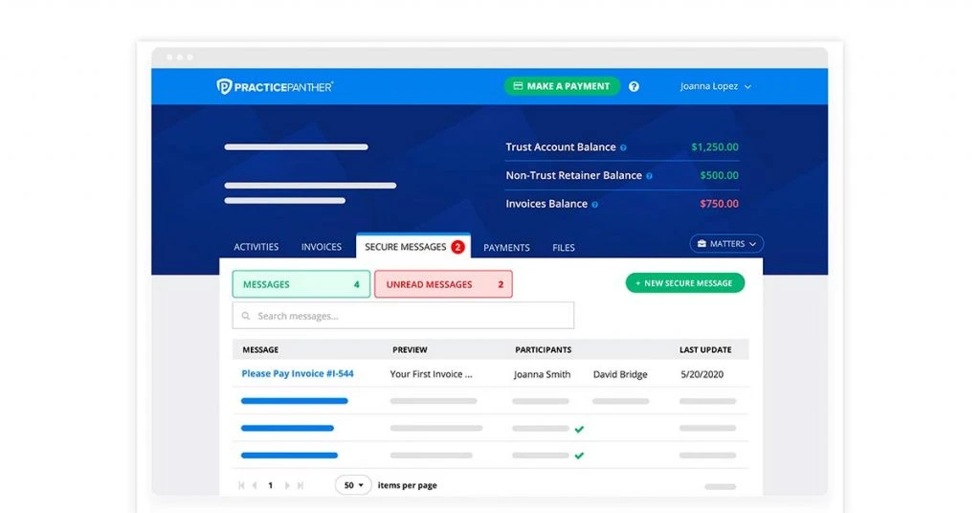Click the $1,250.00 trust balance value
Image resolution: width=980 pixels, height=513 pixels.
pos(715,147)
